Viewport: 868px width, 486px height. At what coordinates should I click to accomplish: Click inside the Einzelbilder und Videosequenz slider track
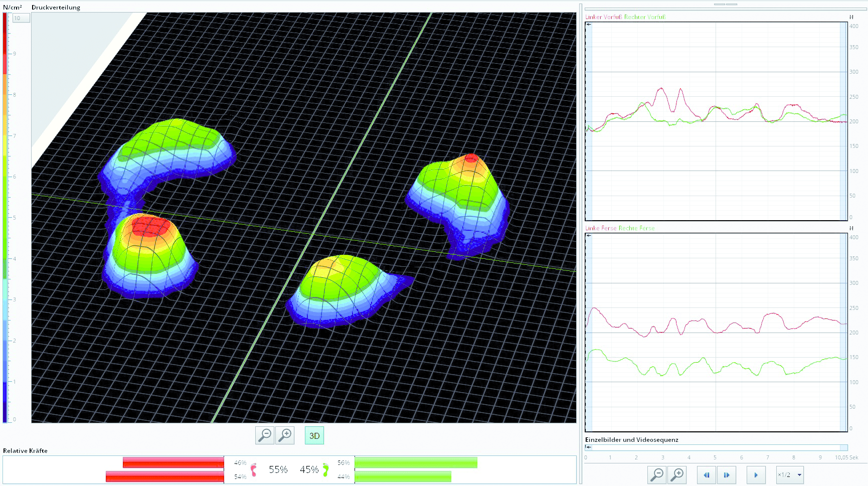pyautogui.click(x=716, y=447)
